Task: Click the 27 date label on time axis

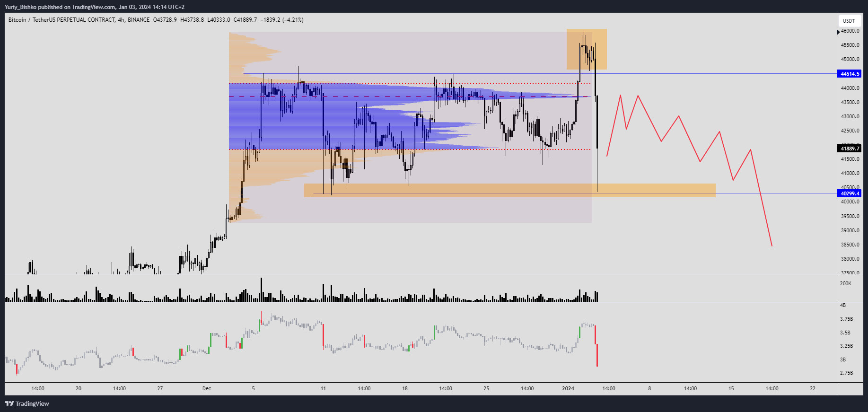Action: pos(160,389)
